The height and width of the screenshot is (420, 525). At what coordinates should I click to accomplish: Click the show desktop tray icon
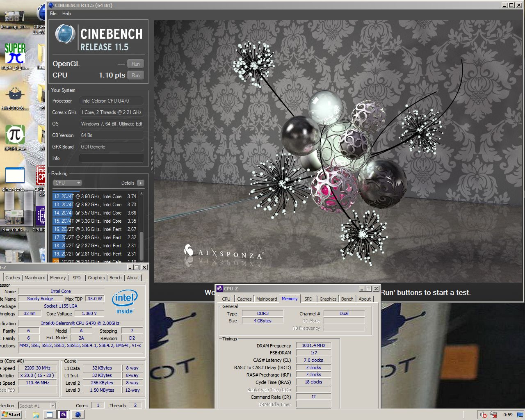tap(520, 415)
